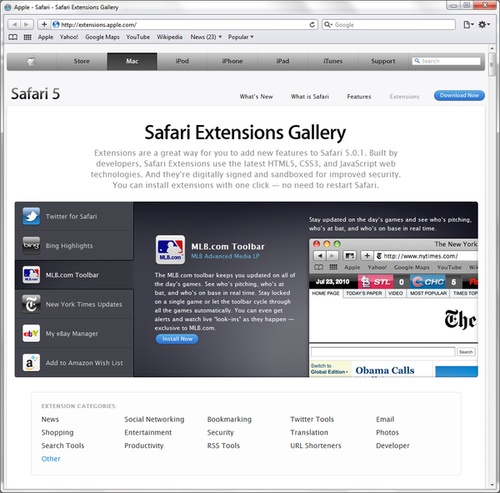Screen dimensions: 500x493
Task: Select the Amazon Wish List icon
Action: coord(31,363)
